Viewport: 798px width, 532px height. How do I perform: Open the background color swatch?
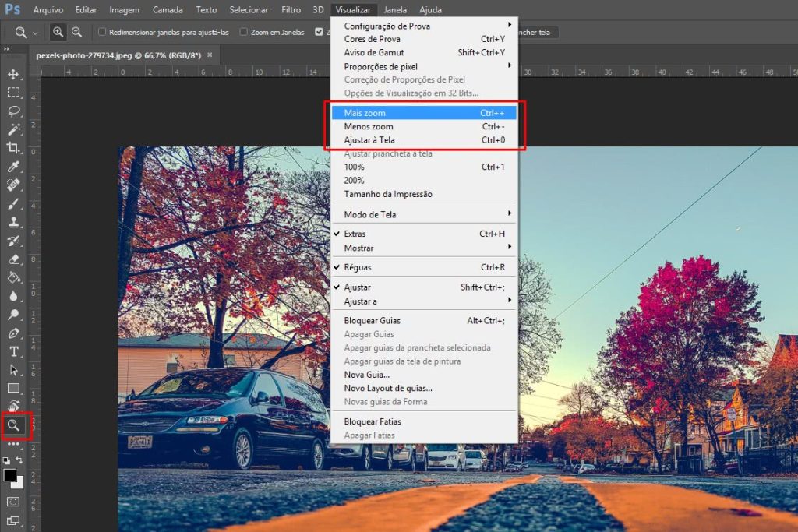click(19, 483)
